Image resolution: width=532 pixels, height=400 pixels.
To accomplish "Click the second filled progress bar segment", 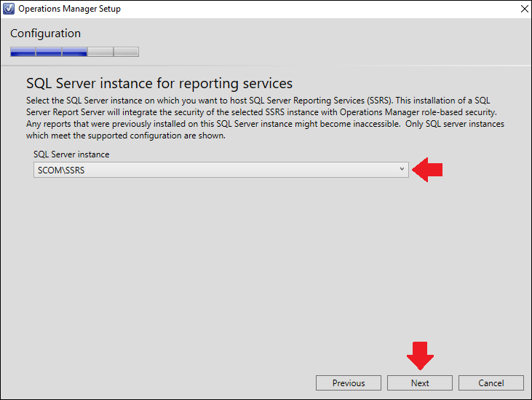I will [x=49, y=52].
